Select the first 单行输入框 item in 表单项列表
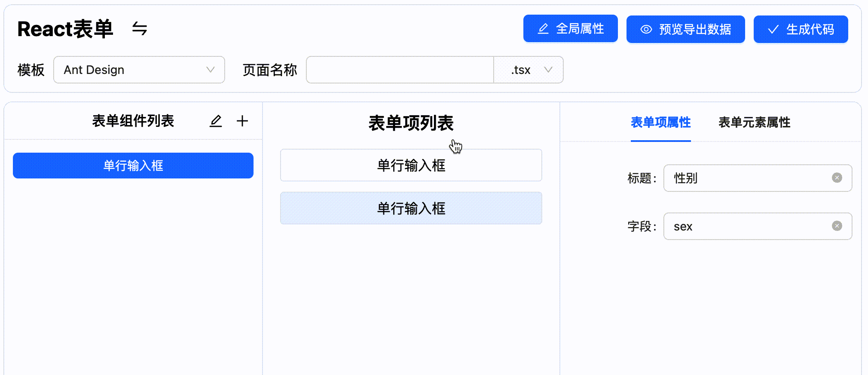This screenshot has width=868, height=375. point(411,165)
